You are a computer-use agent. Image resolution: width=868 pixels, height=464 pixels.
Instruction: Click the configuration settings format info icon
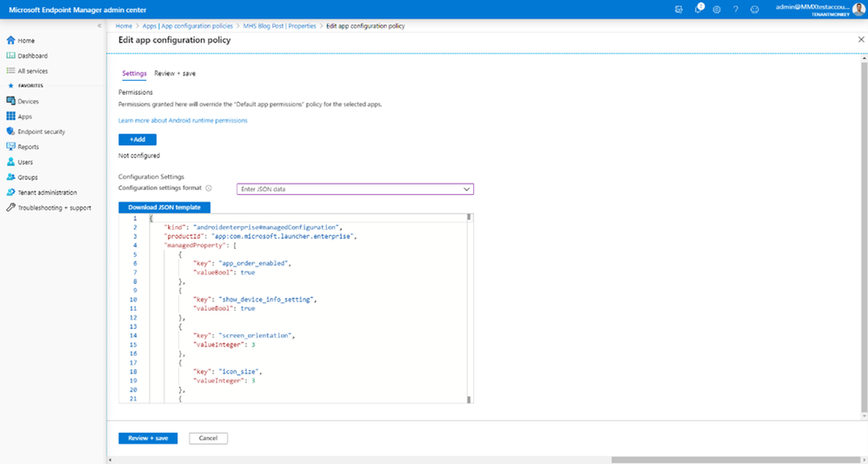click(209, 189)
